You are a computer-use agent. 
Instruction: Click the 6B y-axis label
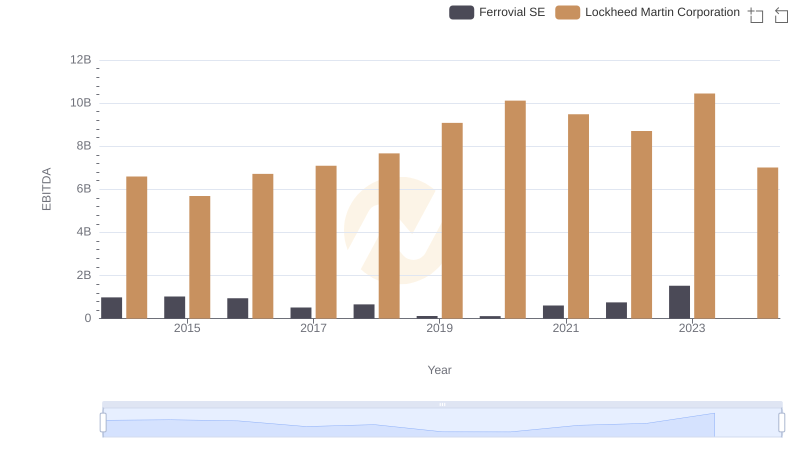84,189
